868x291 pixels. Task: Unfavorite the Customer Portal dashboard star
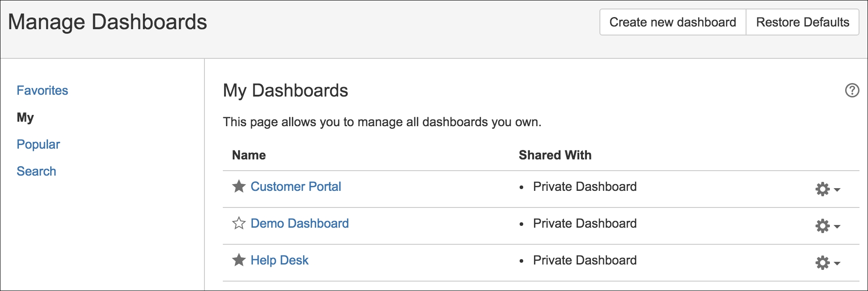pos(239,186)
